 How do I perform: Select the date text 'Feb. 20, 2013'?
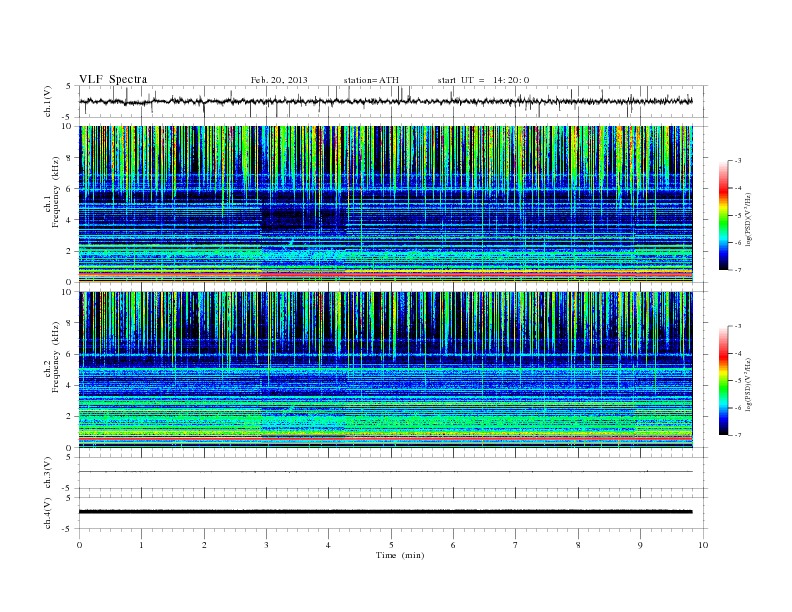[279, 80]
